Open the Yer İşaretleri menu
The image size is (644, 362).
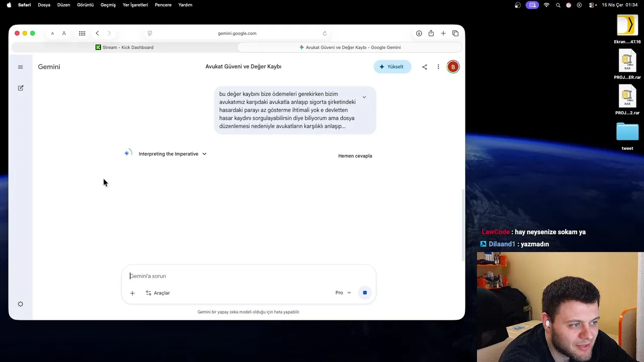(135, 5)
